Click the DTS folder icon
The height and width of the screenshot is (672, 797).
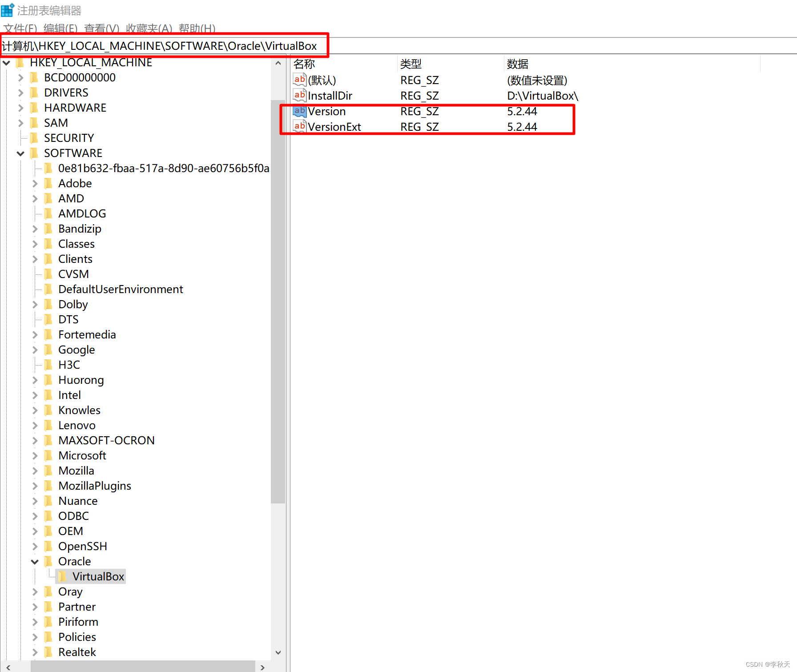pyautogui.click(x=48, y=320)
